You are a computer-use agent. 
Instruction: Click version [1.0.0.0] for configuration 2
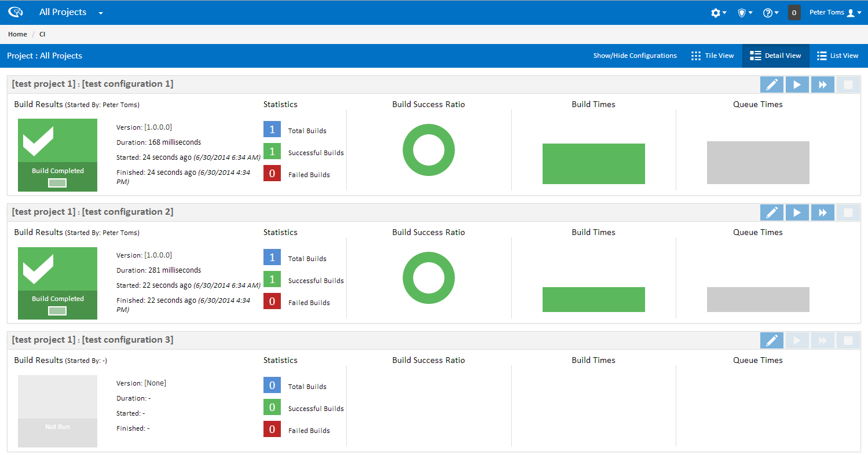158,255
